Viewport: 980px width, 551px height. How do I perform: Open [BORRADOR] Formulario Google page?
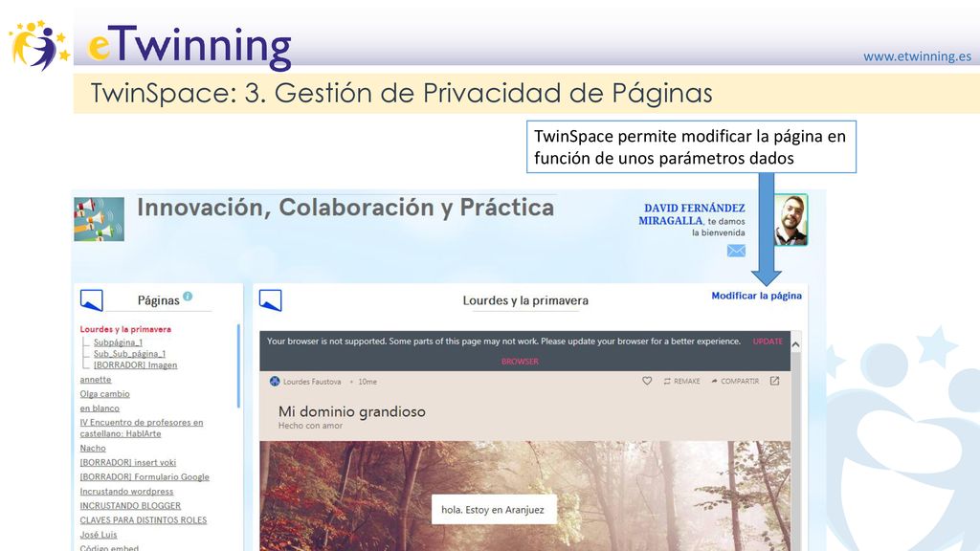pos(145,476)
